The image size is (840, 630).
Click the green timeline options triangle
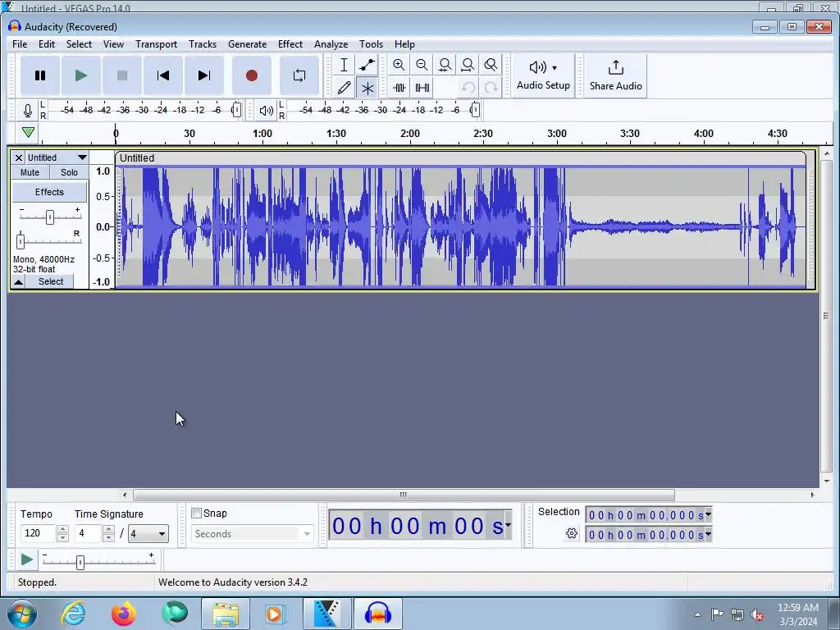click(x=29, y=132)
